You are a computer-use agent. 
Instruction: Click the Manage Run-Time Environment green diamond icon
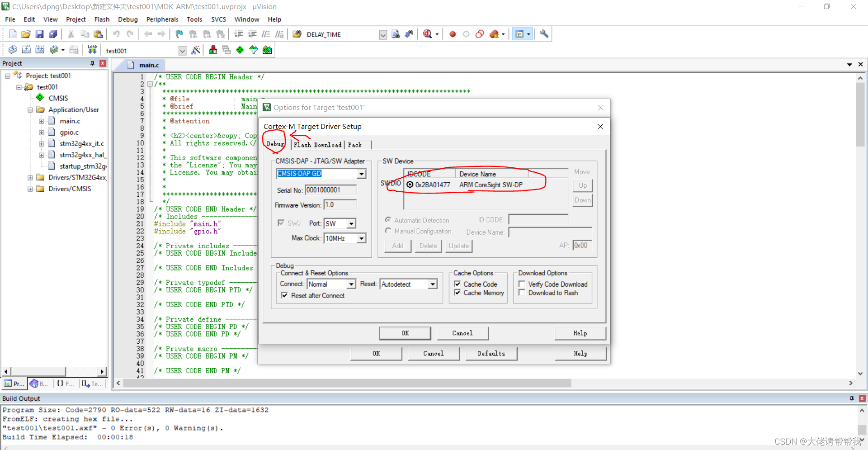pyautogui.click(x=240, y=50)
